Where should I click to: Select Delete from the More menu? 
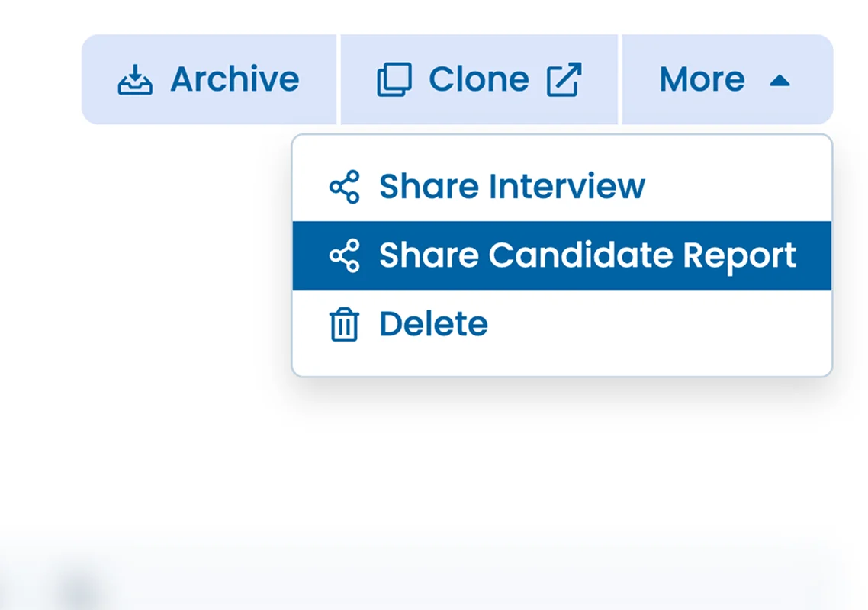[x=432, y=323]
